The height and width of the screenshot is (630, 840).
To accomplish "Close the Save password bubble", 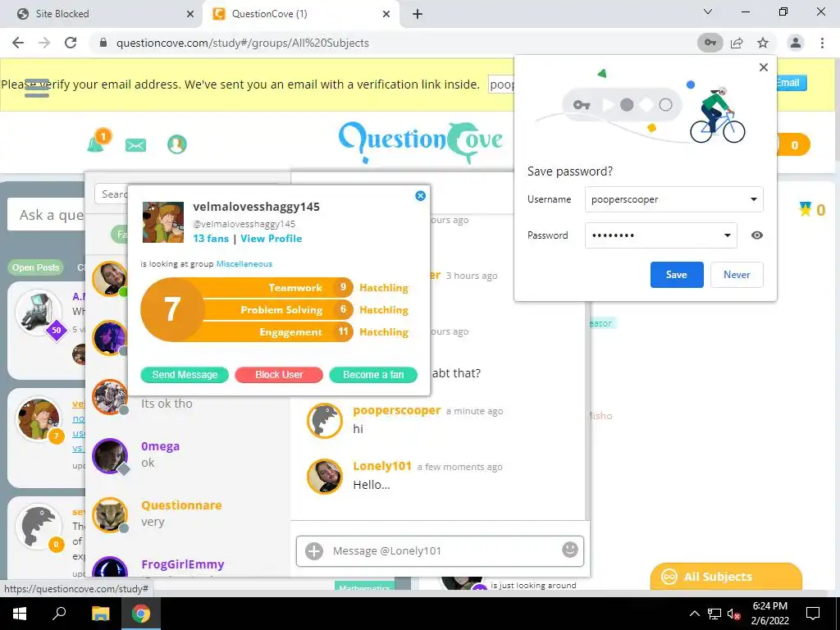I will [764, 67].
